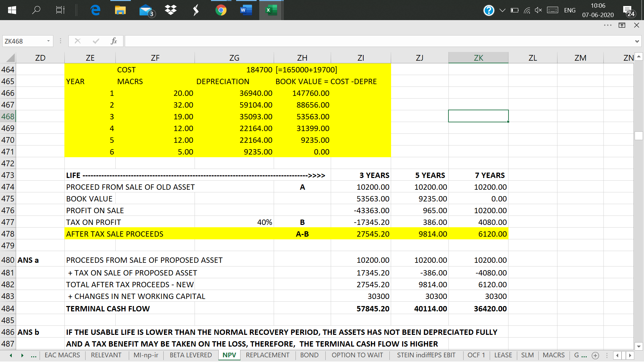This screenshot has width=644, height=362.
Task: Select column ZK header
Action: coord(478,58)
